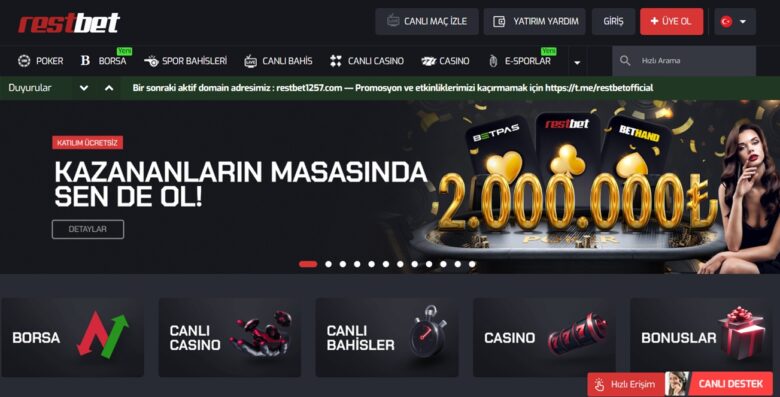Open the BONUSLAR gift box tile
Image resolution: width=780 pixels, height=397 pixels.
(701, 337)
